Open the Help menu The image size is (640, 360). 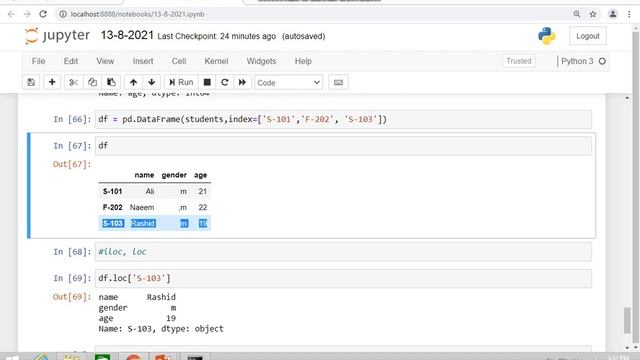[x=303, y=61]
